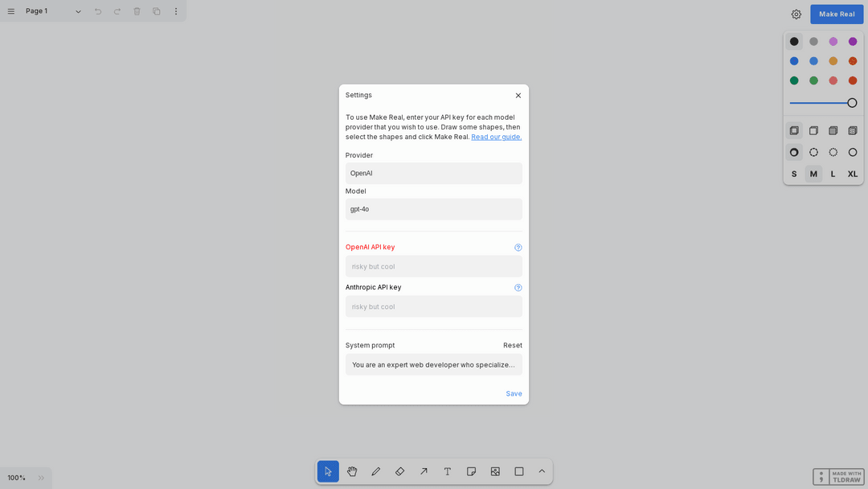
Task: Select the solid line style
Action: click(853, 152)
